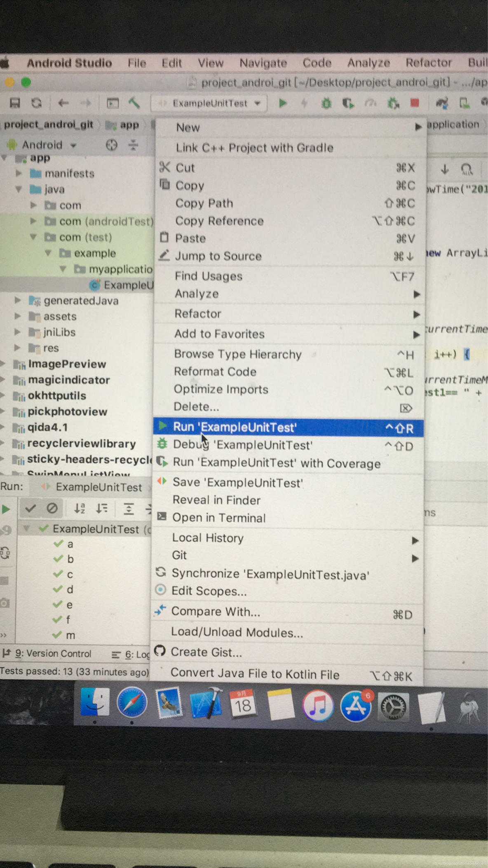Expand the com (androidTest) package
This screenshot has height=868, width=488.
pyautogui.click(x=34, y=221)
